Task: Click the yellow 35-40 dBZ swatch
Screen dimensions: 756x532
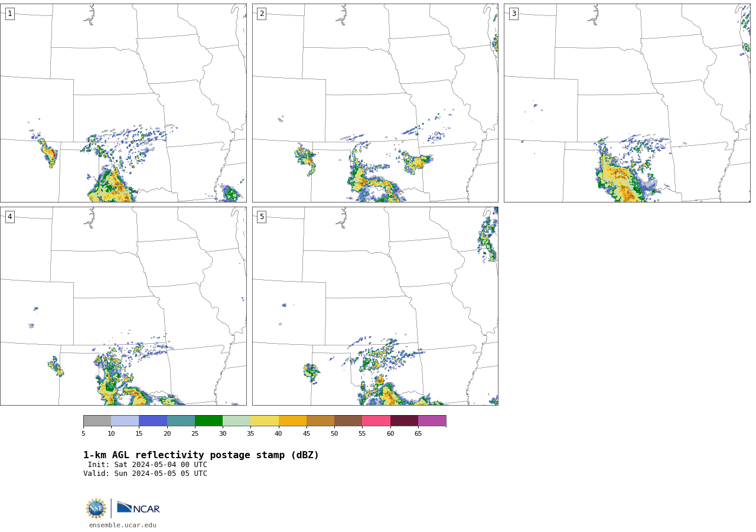Action: coord(265,421)
